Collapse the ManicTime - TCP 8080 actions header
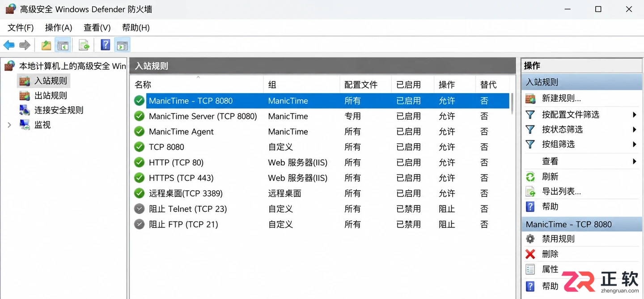 582,224
